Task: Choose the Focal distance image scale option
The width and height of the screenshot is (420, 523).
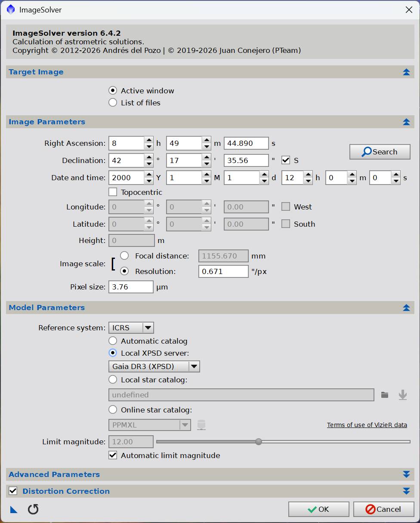Action: [x=124, y=256]
